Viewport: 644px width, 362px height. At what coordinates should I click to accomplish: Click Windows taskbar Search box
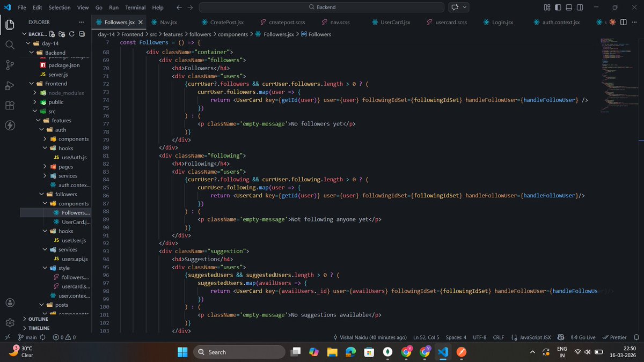pyautogui.click(x=239, y=352)
